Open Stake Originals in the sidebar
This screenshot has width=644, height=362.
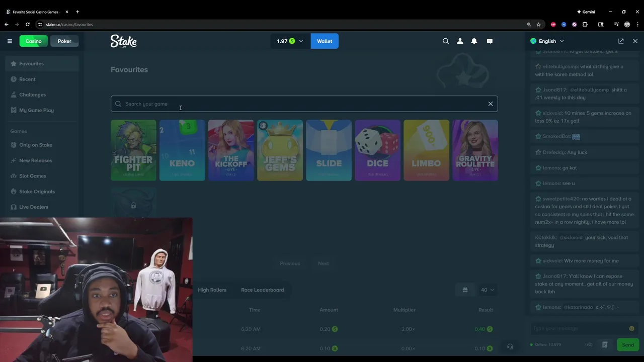pos(42,192)
